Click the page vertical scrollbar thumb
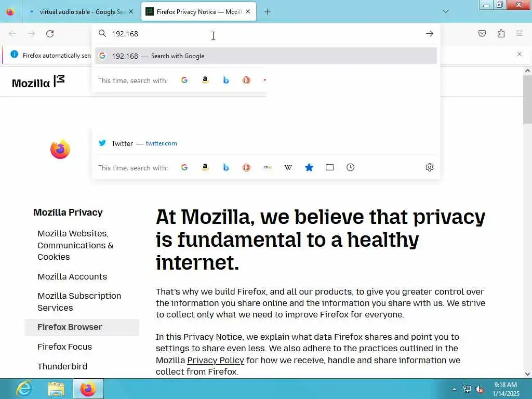 [x=527, y=99]
